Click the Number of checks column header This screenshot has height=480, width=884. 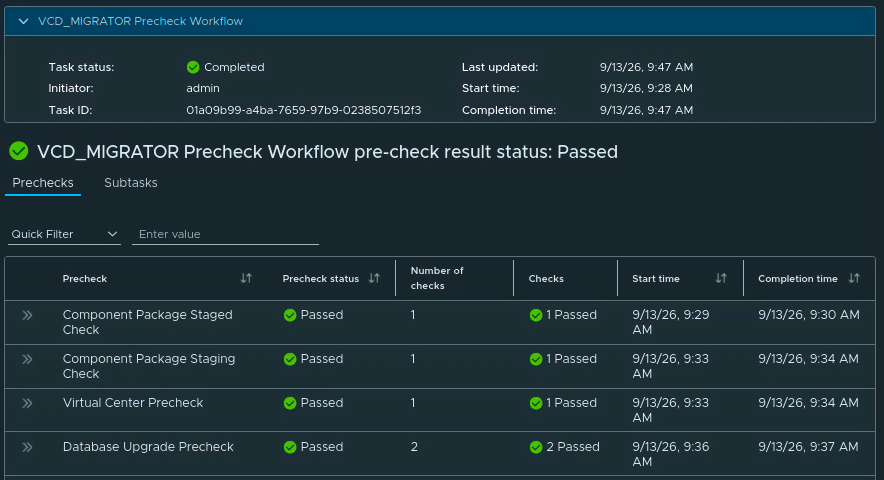click(437, 278)
